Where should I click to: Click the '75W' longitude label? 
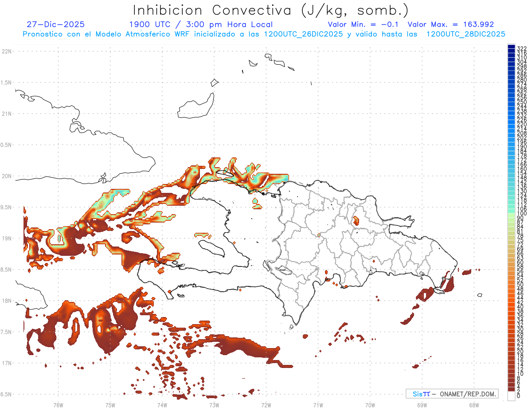(x=110, y=404)
